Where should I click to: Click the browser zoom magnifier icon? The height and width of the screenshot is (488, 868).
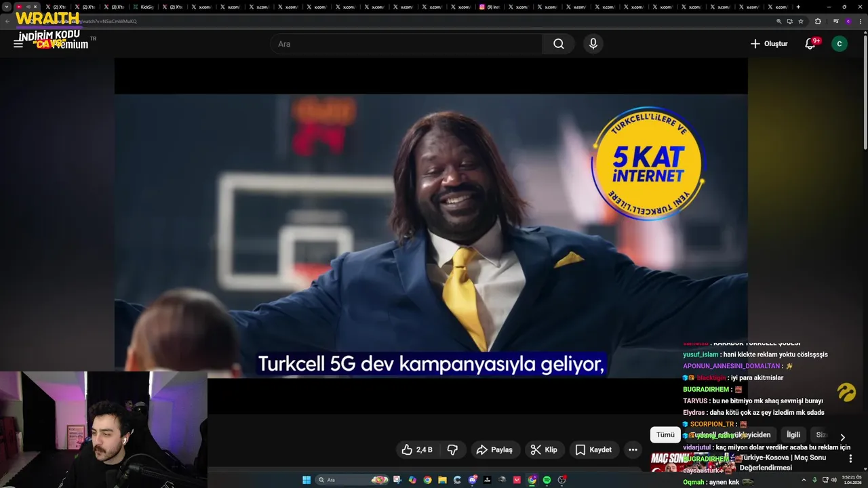pos(779,21)
